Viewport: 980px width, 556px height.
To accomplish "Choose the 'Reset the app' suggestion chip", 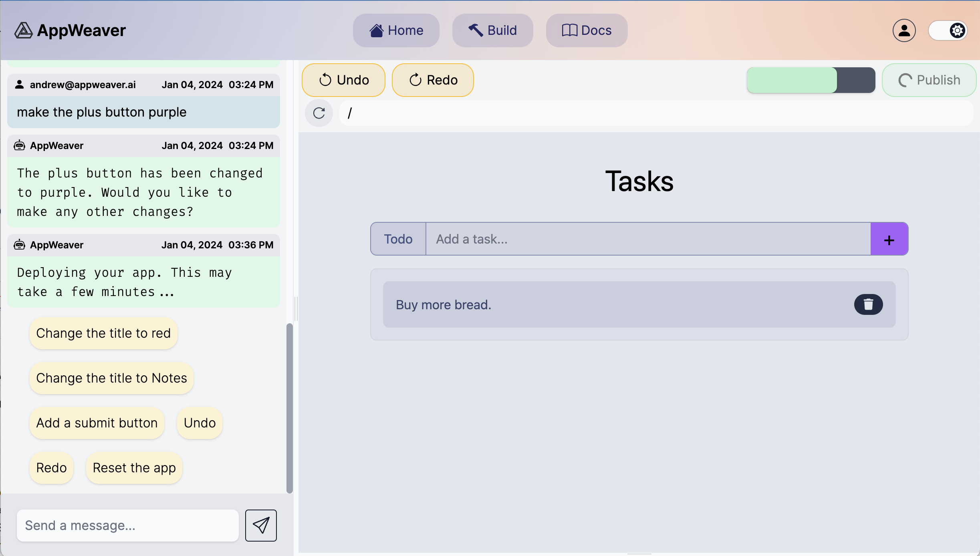I will 134,468.
